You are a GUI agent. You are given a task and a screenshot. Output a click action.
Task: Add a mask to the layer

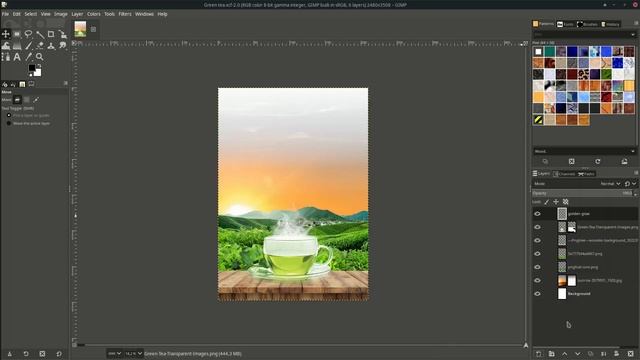[x=617, y=354]
